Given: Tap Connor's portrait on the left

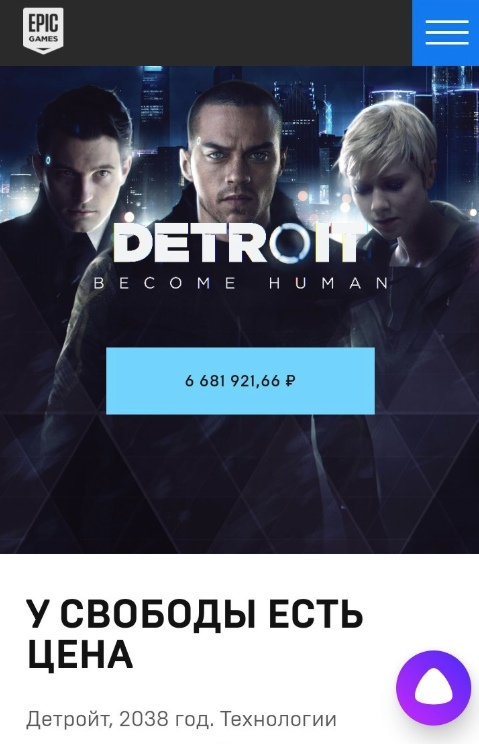Looking at the screenshot, I should pyautogui.click(x=85, y=171).
